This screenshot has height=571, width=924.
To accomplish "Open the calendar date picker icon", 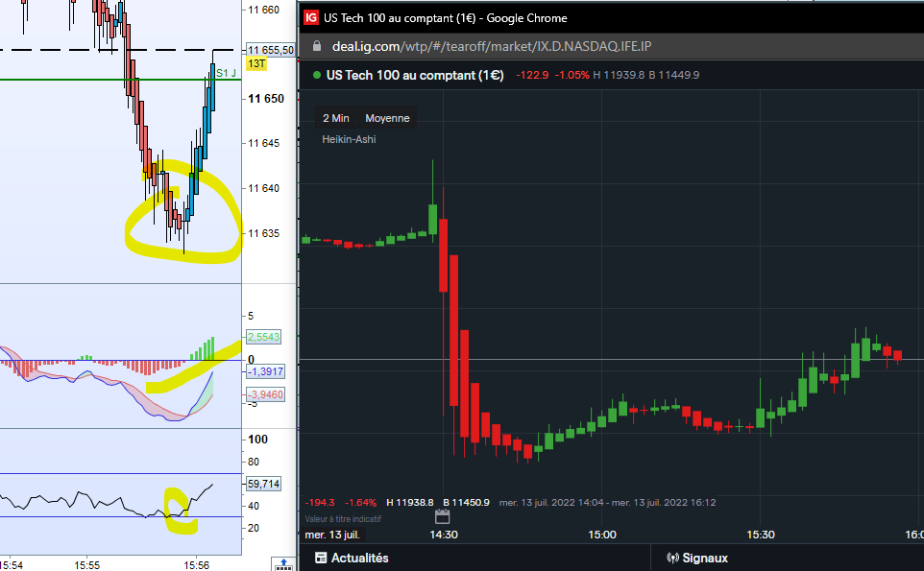I will [442, 517].
